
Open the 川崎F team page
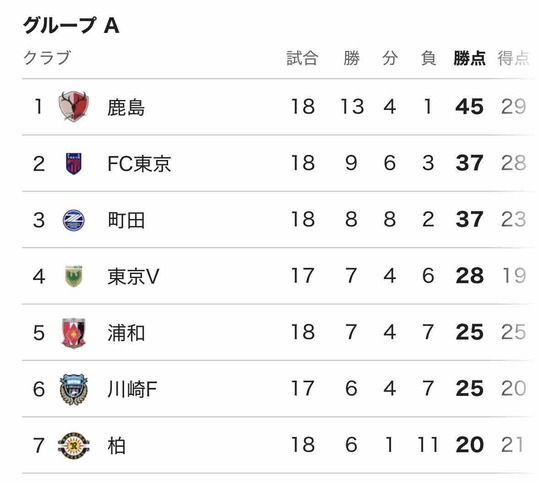click(132, 389)
